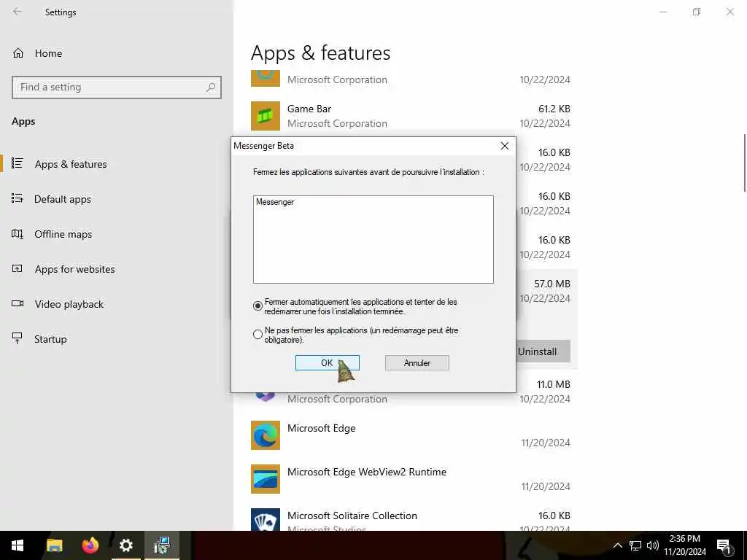Click the Default apps icon
The image size is (747, 560).
(18, 198)
